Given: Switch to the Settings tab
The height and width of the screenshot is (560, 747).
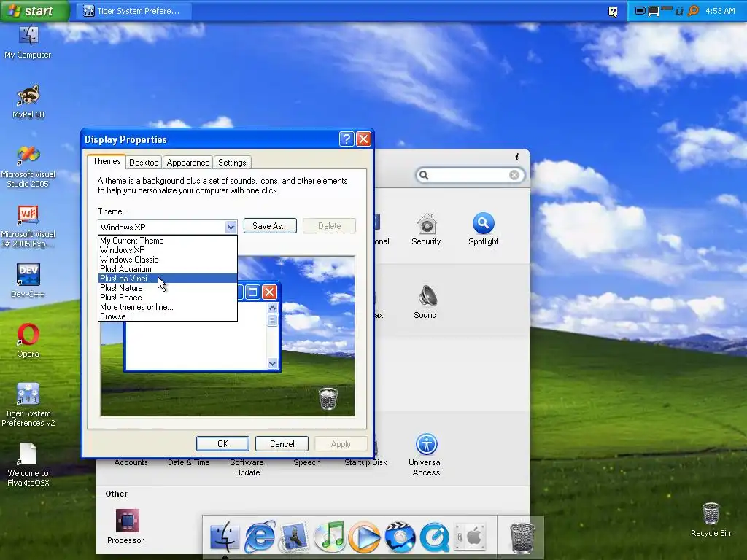Looking at the screenshot, I should coord(232,163).
